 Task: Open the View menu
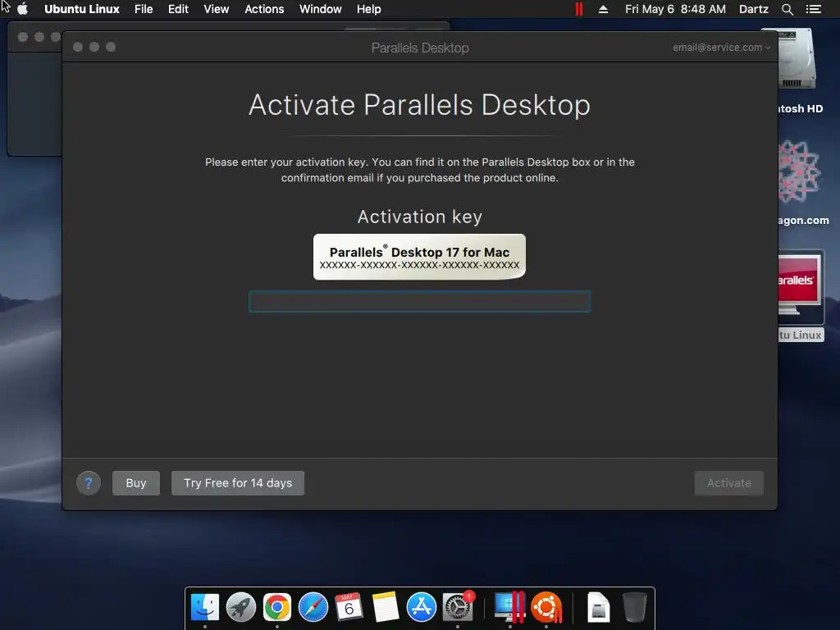click(216, 9)
